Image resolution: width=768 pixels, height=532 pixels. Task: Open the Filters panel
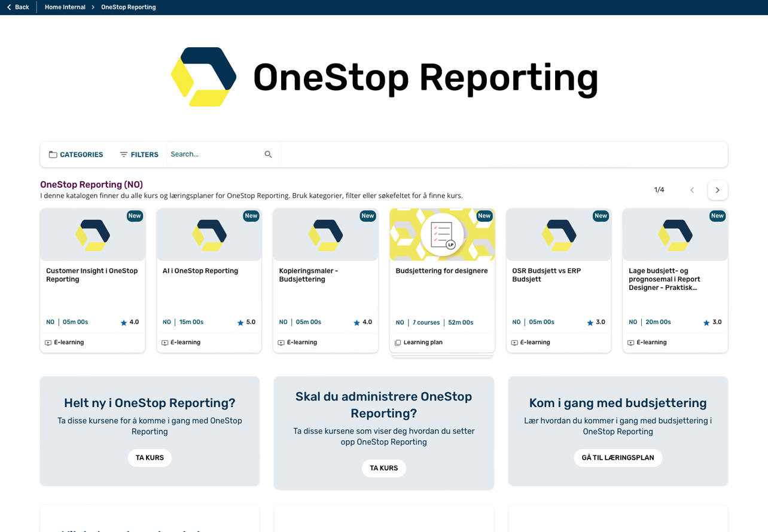[139, 155]
